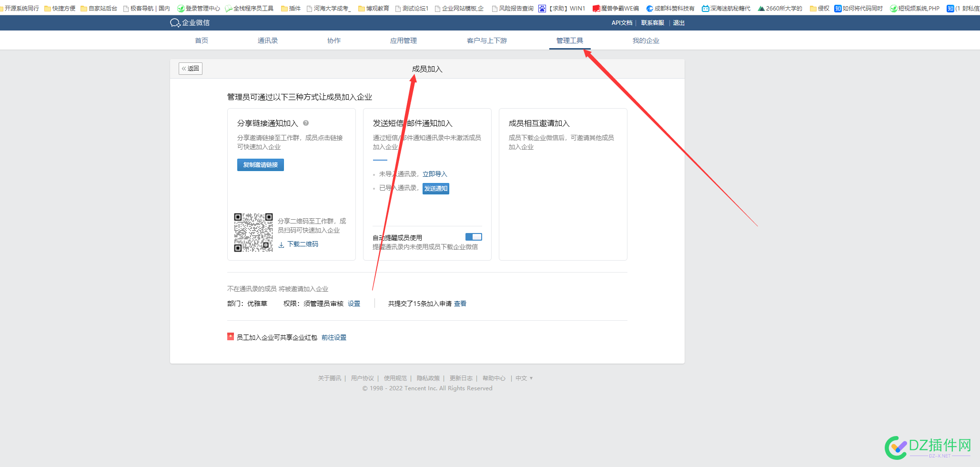
Task: Open the 全栈程序员工具 bookmark
Action: 250,9
